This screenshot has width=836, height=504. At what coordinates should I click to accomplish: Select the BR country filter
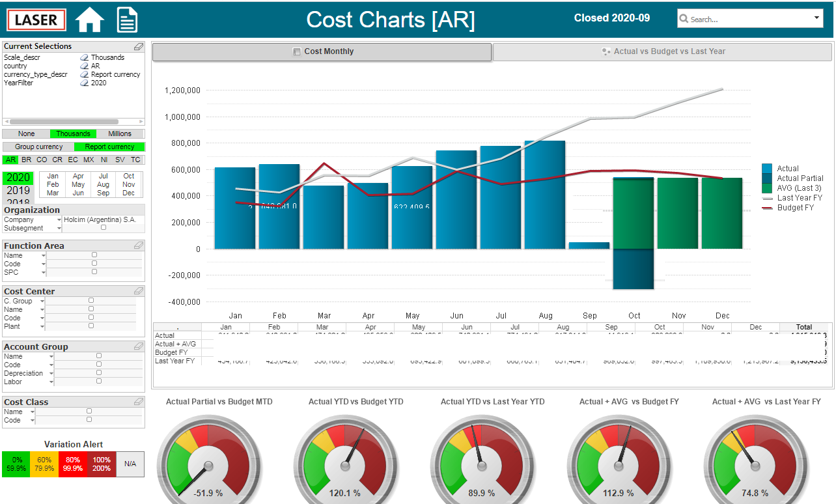coord(26,160)
